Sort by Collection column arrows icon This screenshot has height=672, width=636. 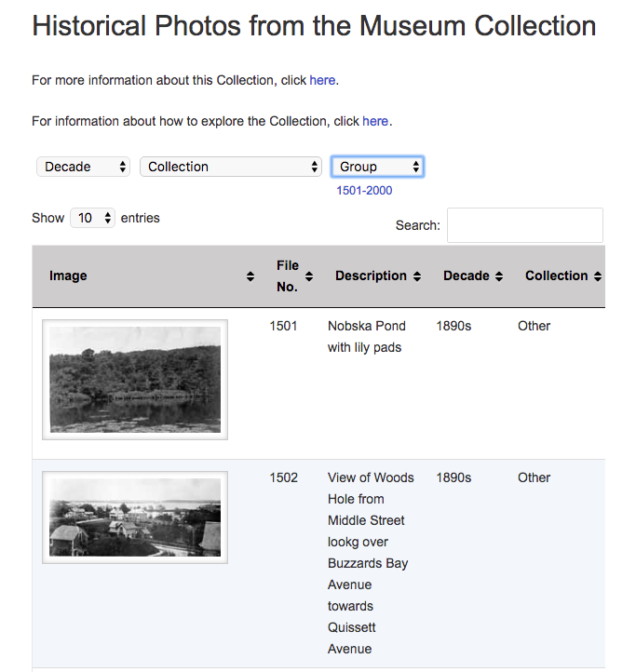[598, 276]
